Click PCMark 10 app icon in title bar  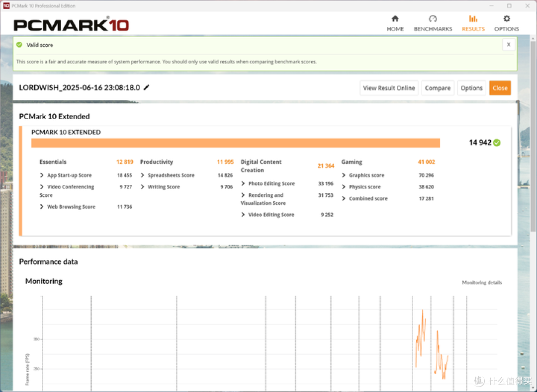point(6,6)
